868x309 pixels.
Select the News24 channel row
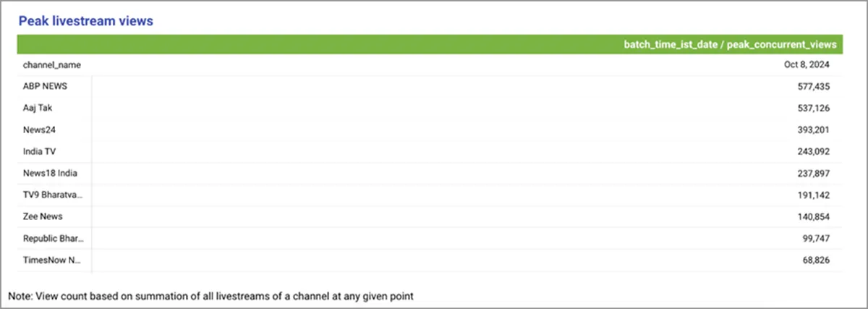pos(40,130)
